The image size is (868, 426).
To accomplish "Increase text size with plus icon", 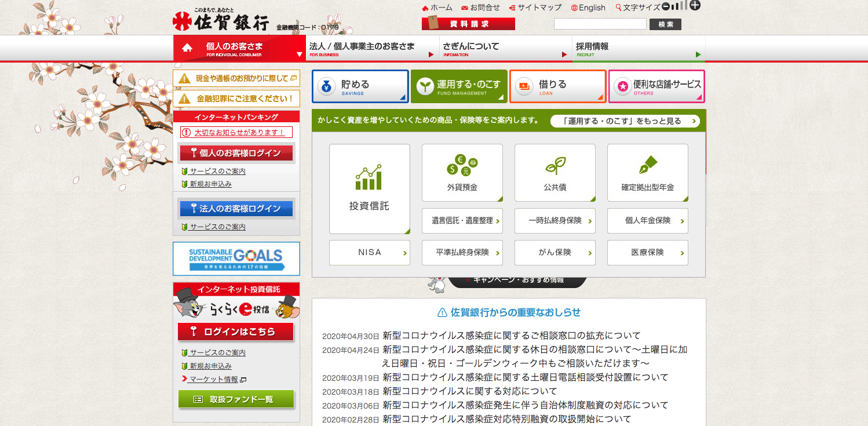I will [x=695, y=6].
